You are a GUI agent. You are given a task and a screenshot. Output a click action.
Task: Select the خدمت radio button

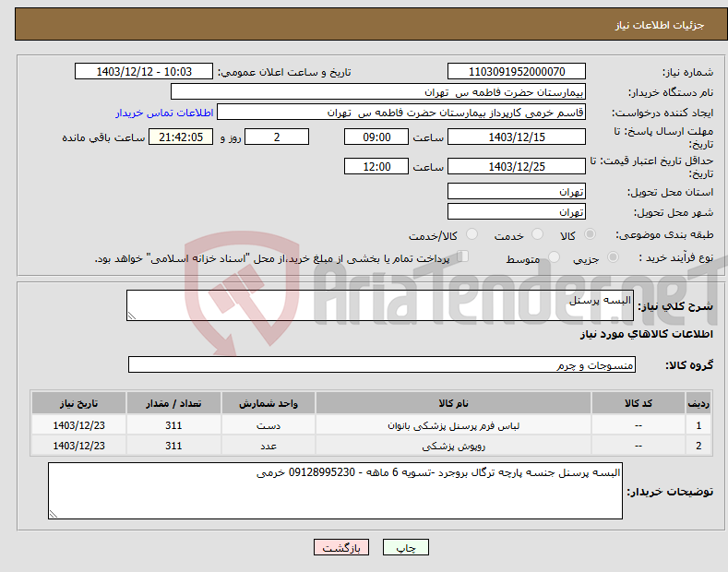[x=537, y=234]
